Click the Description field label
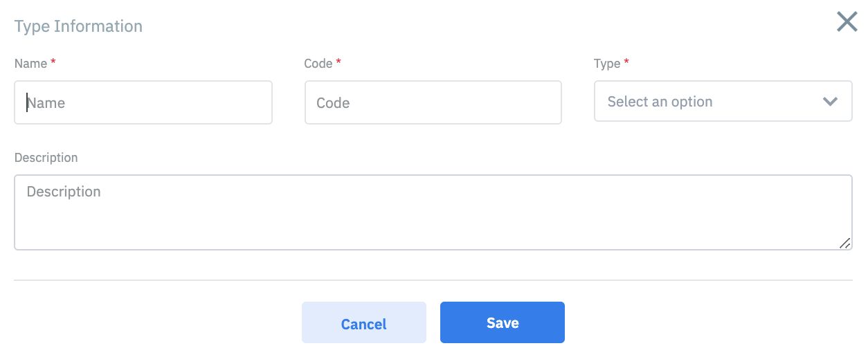Screen dimensions: 868x357 pos(46,158)
